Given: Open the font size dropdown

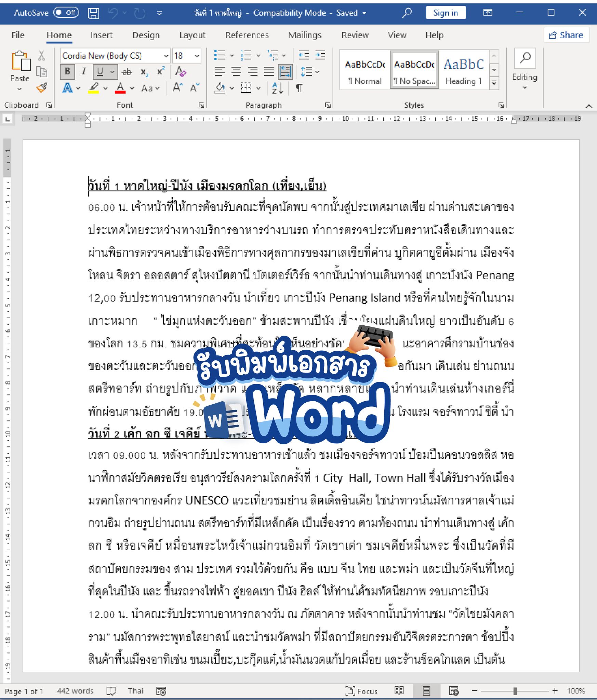Looking at the screenshot, I should (x=197, y=56).
